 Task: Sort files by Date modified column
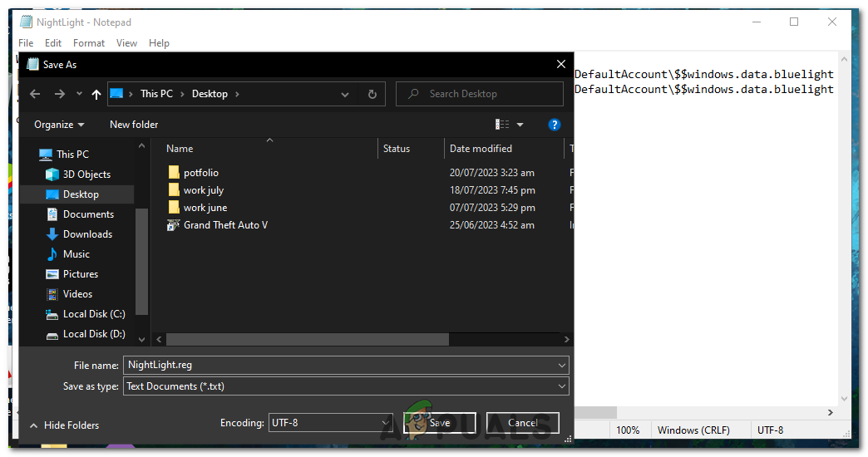pos(481,148)
